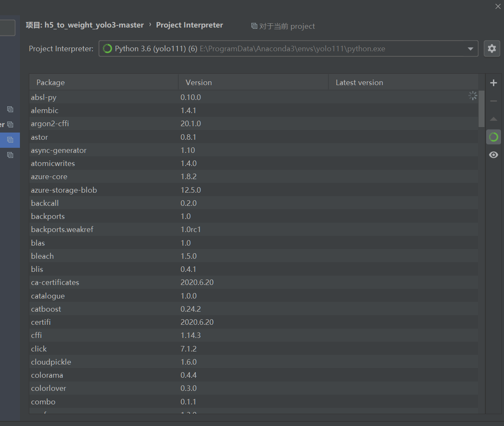Viewport: 504px width, 426px height.
Task: Select the blas package row
Action: (253, 243)
